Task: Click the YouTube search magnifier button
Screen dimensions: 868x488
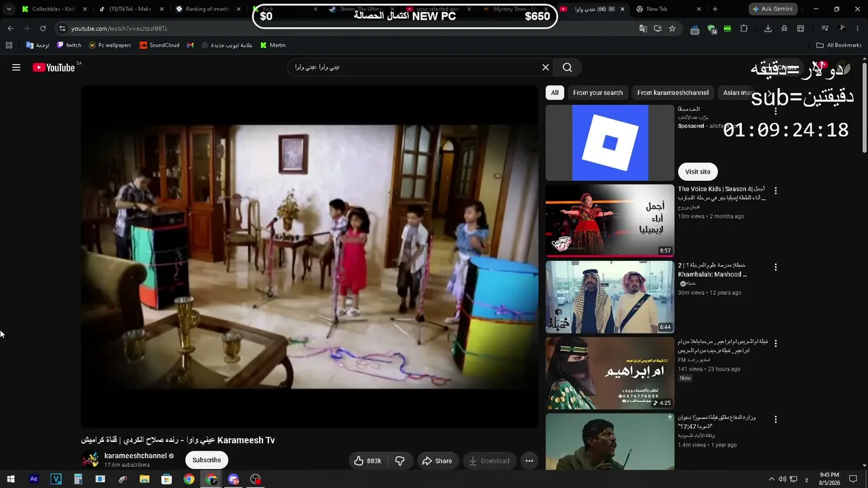Action: (568, 67)
